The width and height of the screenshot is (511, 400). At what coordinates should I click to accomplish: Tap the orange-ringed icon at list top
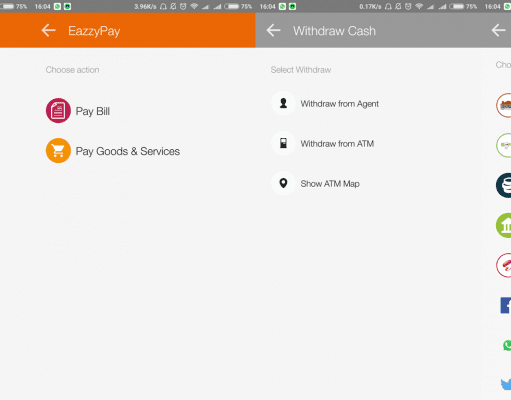(504, 105)
